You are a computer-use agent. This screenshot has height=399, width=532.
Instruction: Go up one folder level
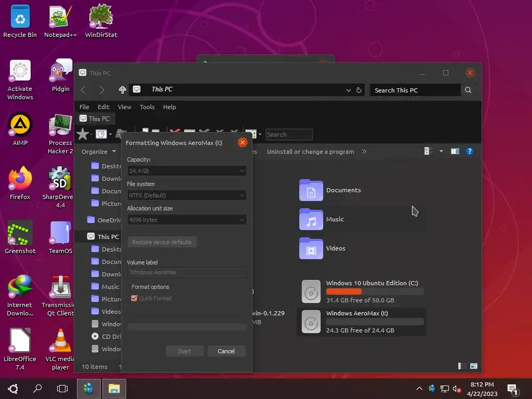tap(123, 89)
